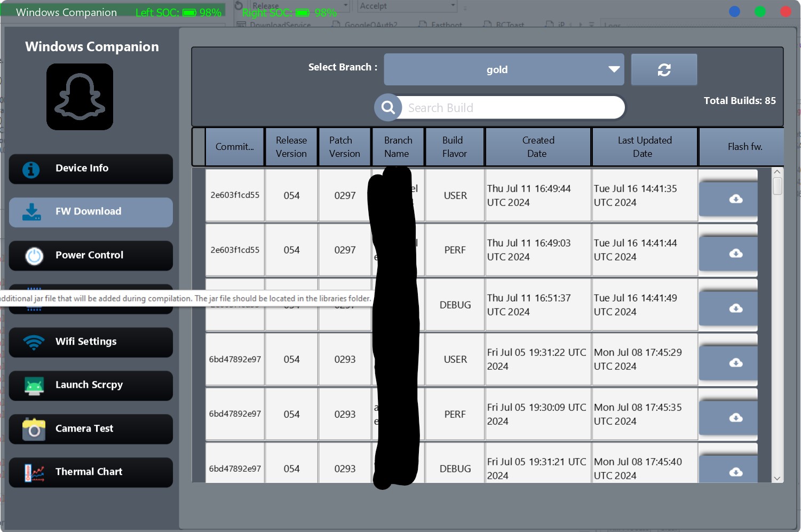Switch to Fastboot tab in background window
This screenshot has height=532, width=801.
tap(441, 25)
